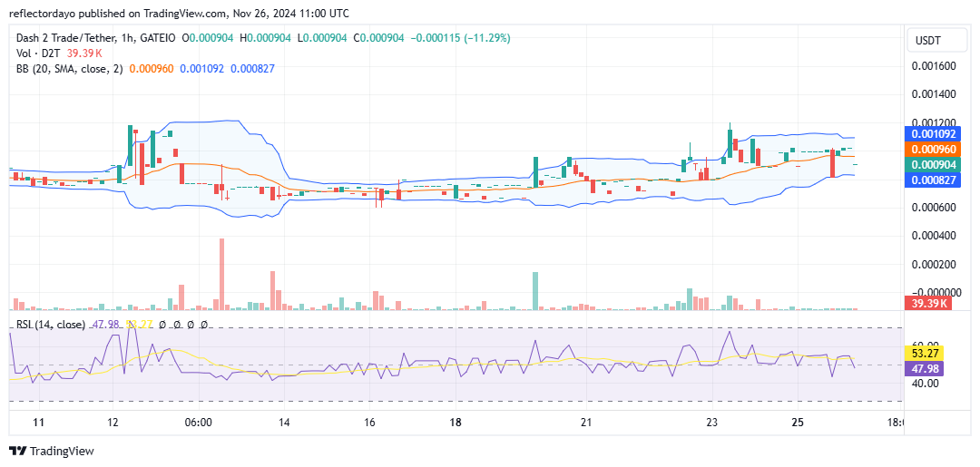The width and height of the screenshot is (980, 467).
Task: Click the 18 date label on time axis
Action: pyautogui.click(x=456, y=423)
